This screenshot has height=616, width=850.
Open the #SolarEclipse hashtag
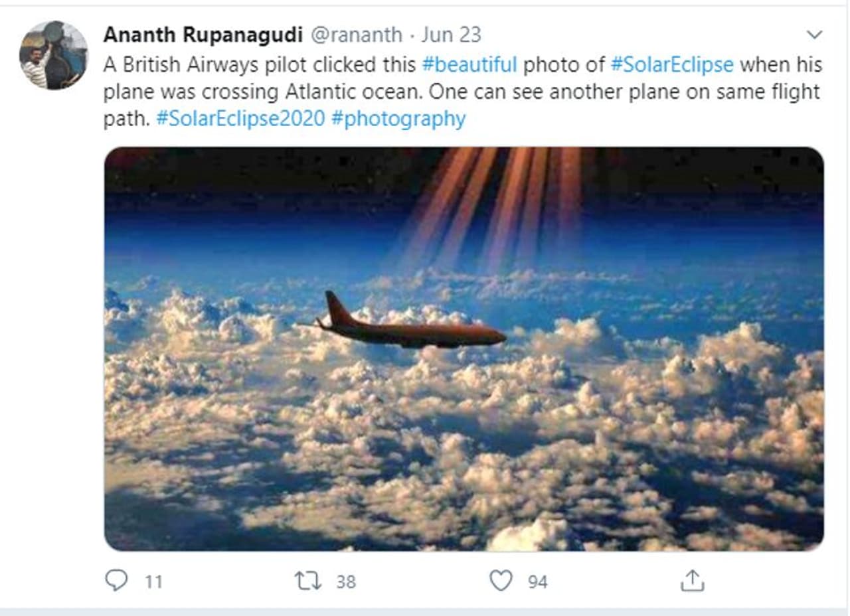point(671,64)
